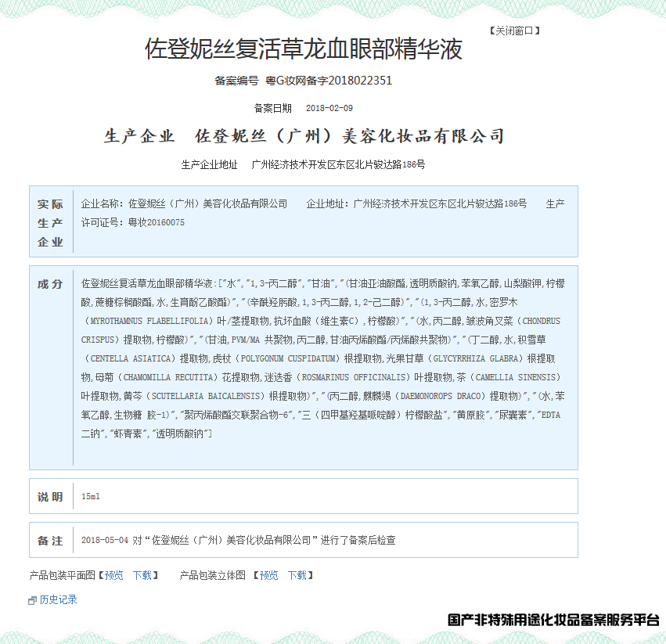
Task: Click the 成分 section label
Action: [x=50, y=284]
